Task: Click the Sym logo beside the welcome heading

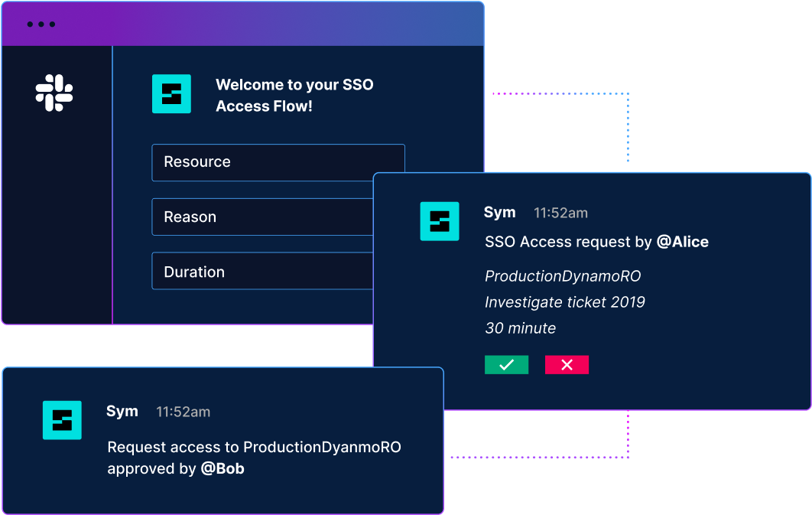Action: click(x=171, y=94)
